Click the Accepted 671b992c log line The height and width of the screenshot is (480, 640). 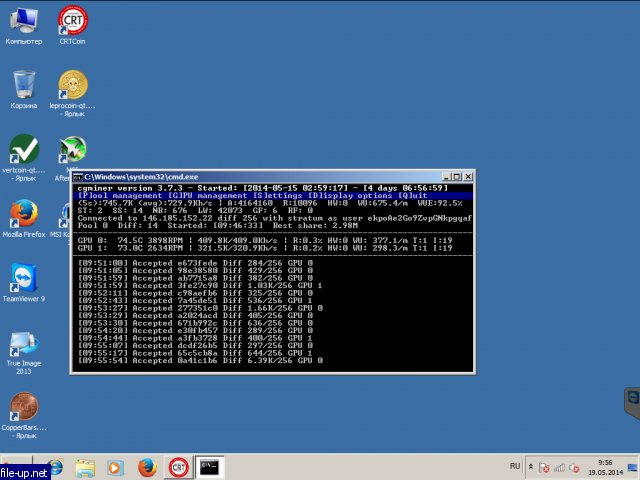[x=196, y=323]
